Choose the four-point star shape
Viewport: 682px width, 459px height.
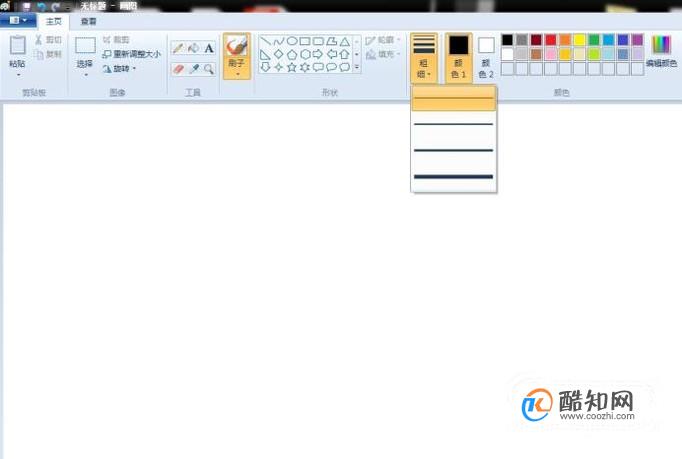click(279, 67)
